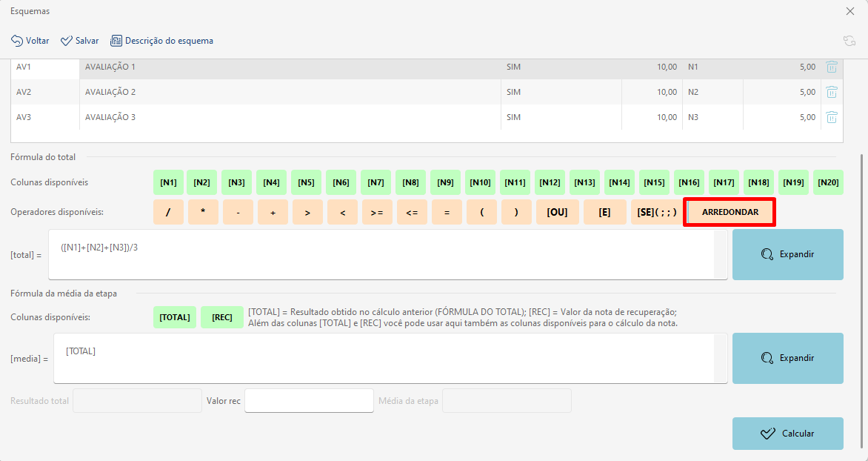Expand the total formula editor
Viewport: 868px width, 461px height.
click(x=787, y=254)
